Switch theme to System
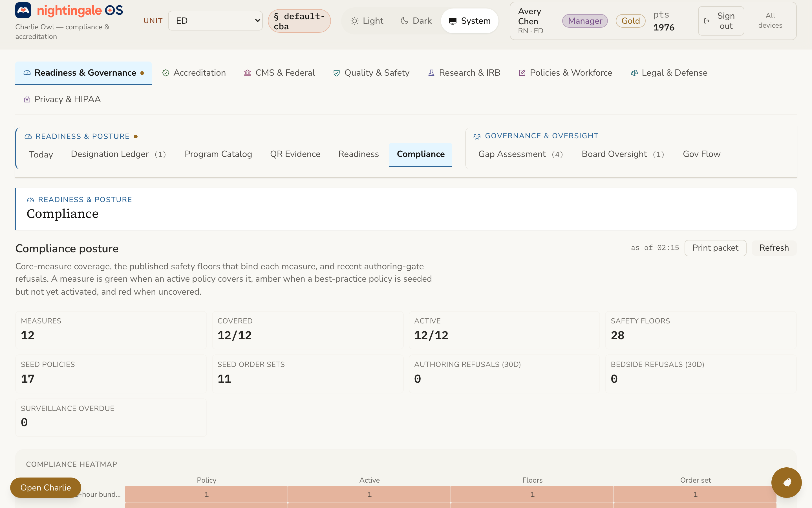 (469, 21)
